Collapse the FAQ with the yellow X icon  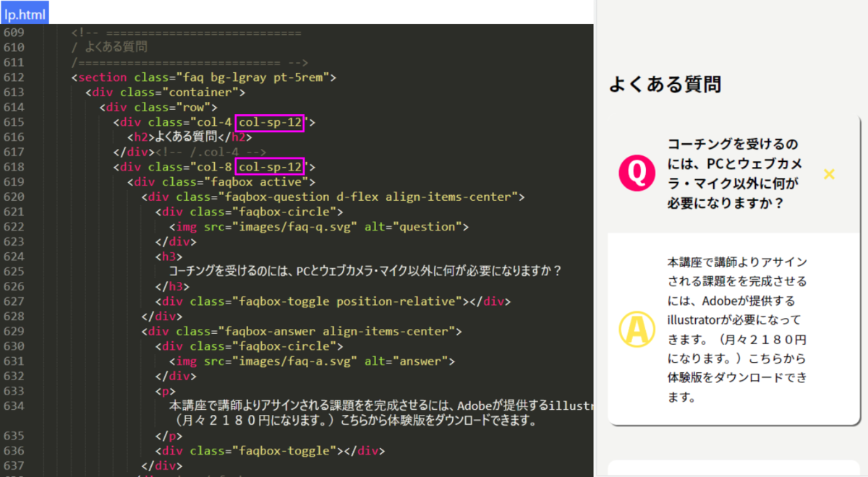pyautogui.click(x=829, y=174)
